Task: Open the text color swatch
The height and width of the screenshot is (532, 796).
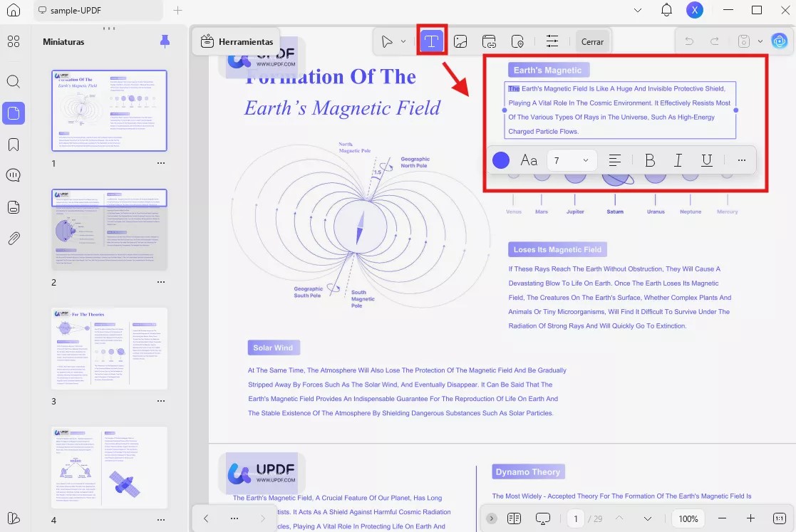Action: coord(501,160)
